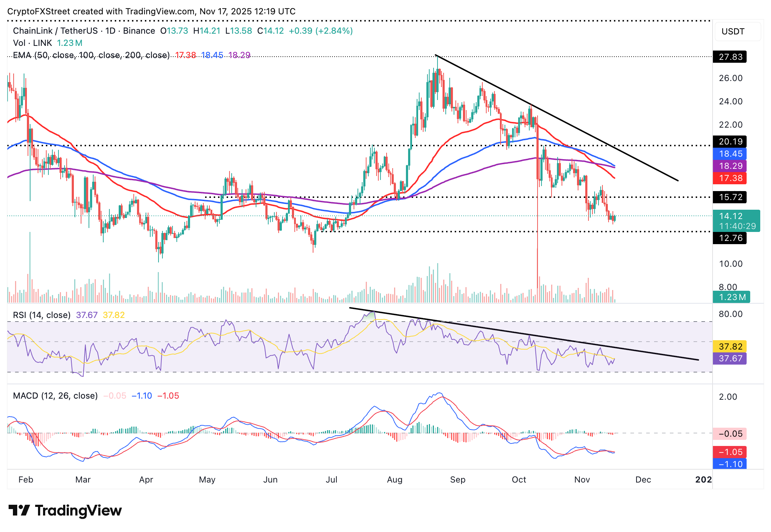Click the red 17.38 EMA price tag
The image size is (771, 532).
click(730, 178)
